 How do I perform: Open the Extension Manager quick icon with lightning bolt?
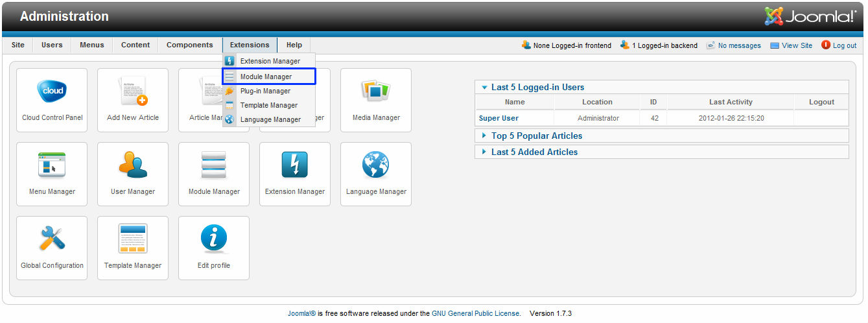coord(295,174)
